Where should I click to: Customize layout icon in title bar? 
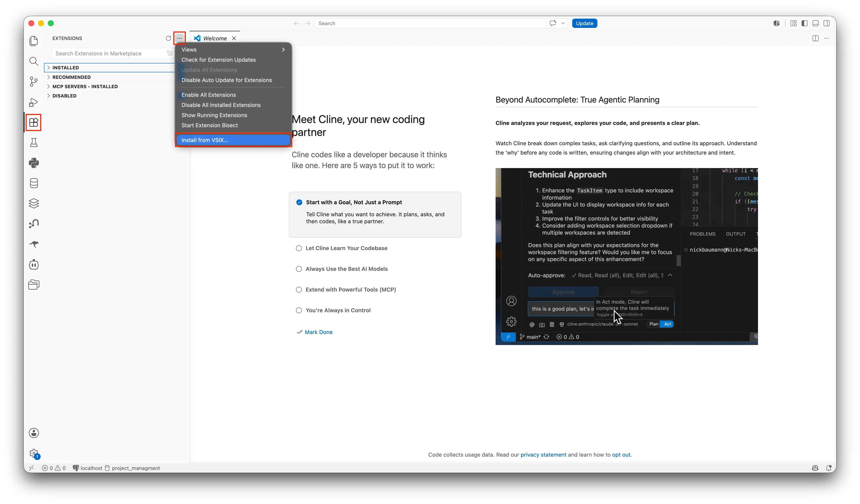[794, 23]
